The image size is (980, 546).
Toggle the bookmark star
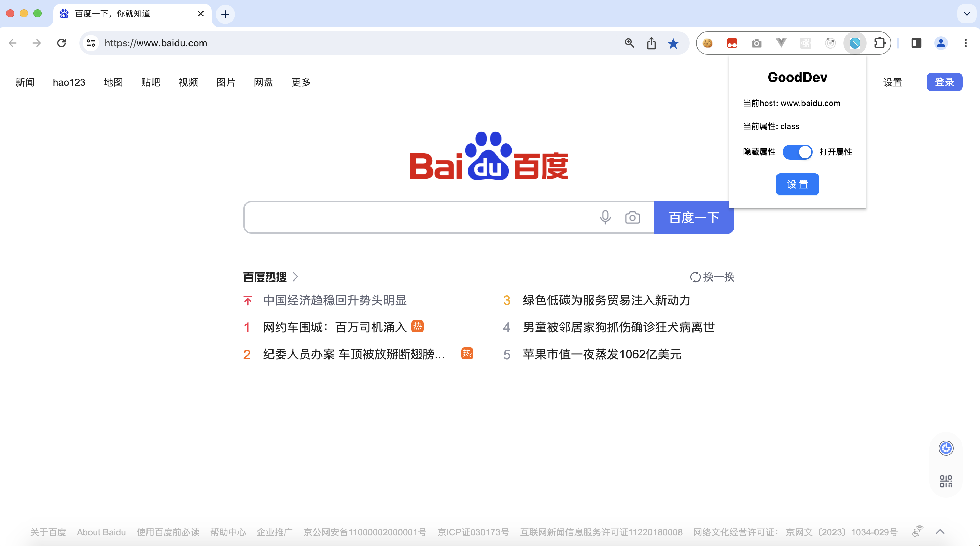click(x=673, y=43)
